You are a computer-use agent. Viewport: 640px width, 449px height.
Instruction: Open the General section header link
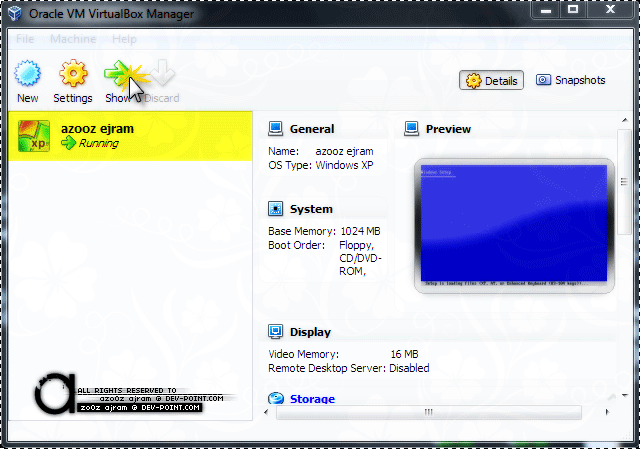tap(312, 129)
